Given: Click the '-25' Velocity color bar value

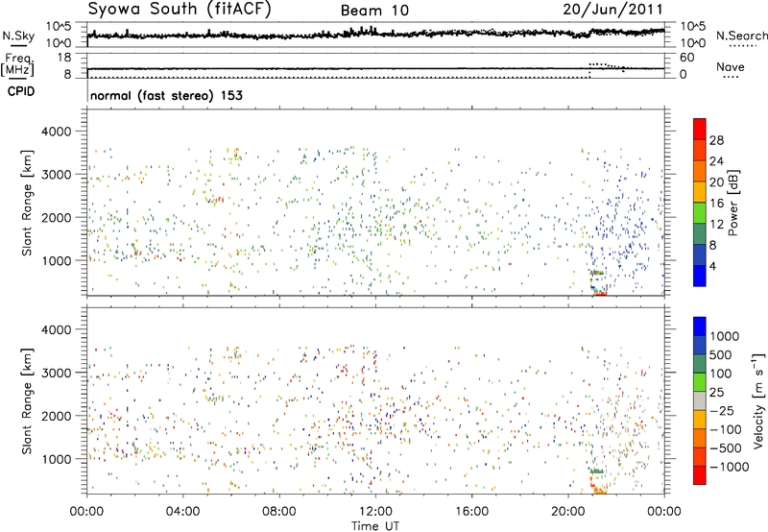Looking at the screenshot, I should tap(724, 410).
